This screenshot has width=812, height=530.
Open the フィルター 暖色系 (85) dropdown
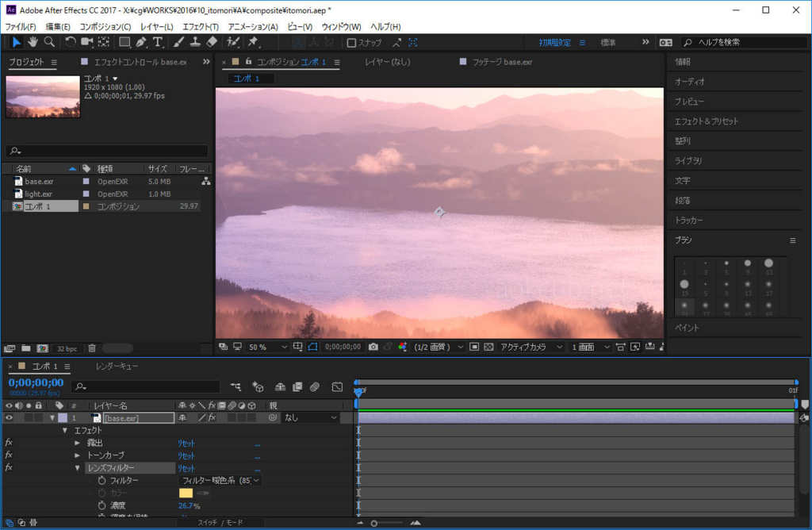coord(220,480)
